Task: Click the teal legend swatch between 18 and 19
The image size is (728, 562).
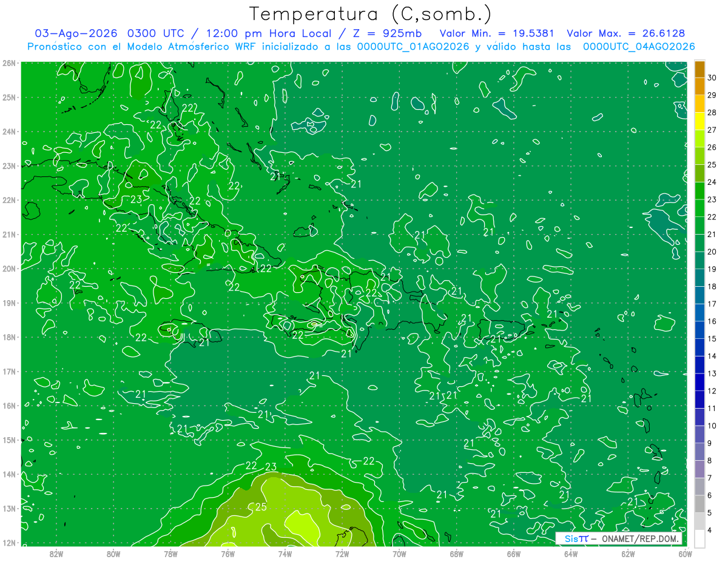Action: pyautogui.click(x=699, y=278)
